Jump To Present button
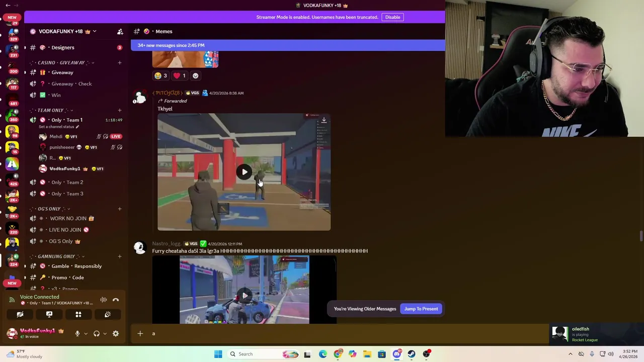 click(421, 309)
